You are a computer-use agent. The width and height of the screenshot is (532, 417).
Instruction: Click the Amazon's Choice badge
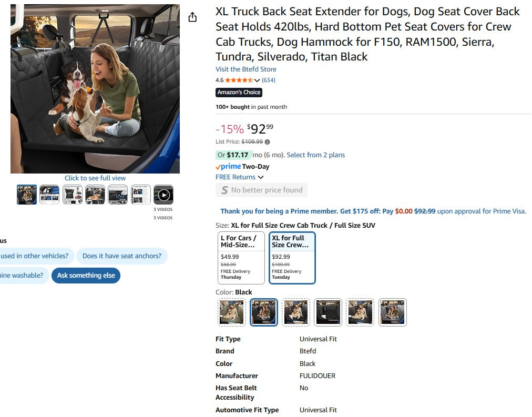pos(239,92)
